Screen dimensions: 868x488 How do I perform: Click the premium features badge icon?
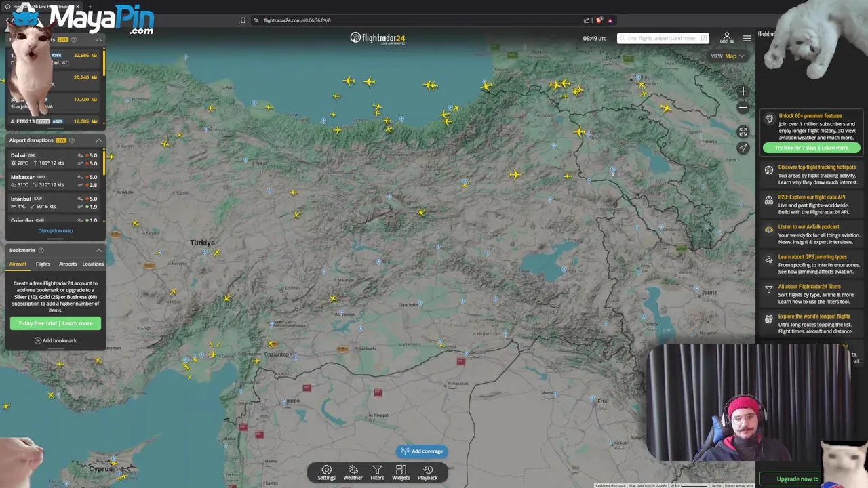[x=769, y=119]
